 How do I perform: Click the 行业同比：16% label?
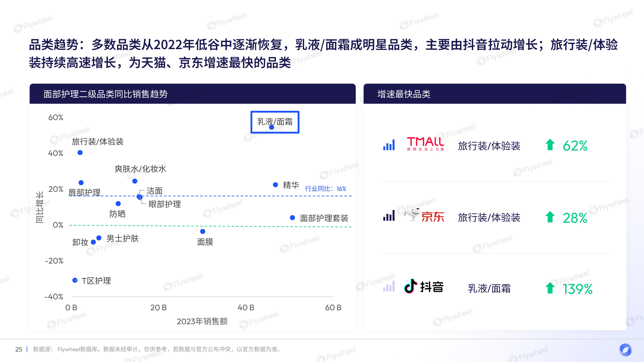325,189
